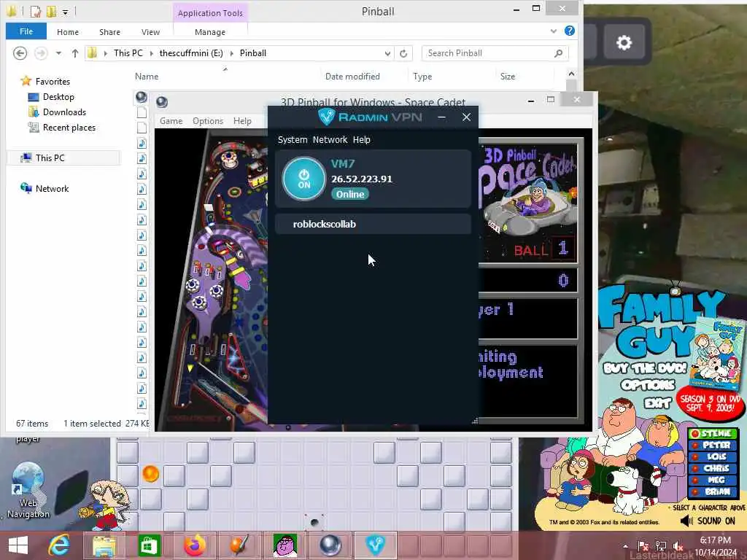Open the address bar history dropdown
Viewport: 747px width, 560px height.
click(x=387, y=53)
